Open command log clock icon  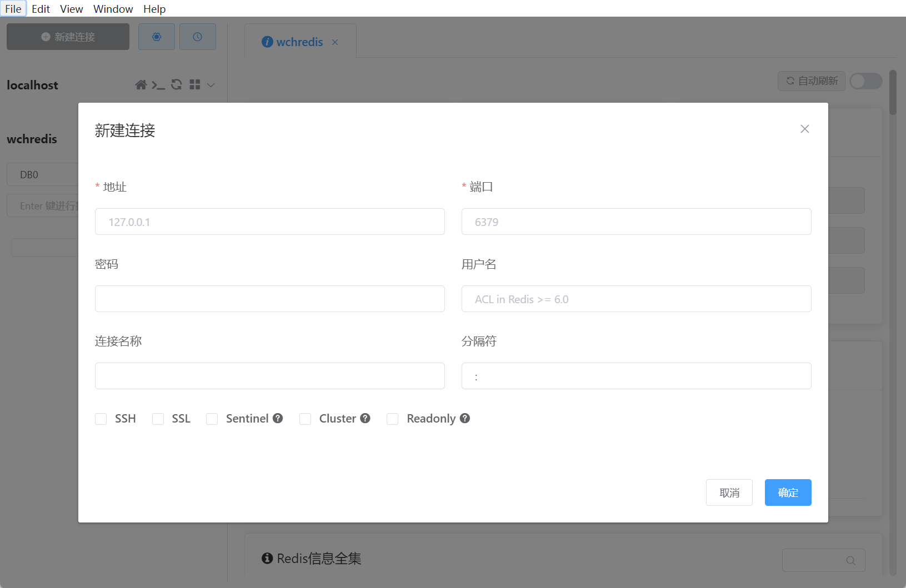[x=197, y=37]
